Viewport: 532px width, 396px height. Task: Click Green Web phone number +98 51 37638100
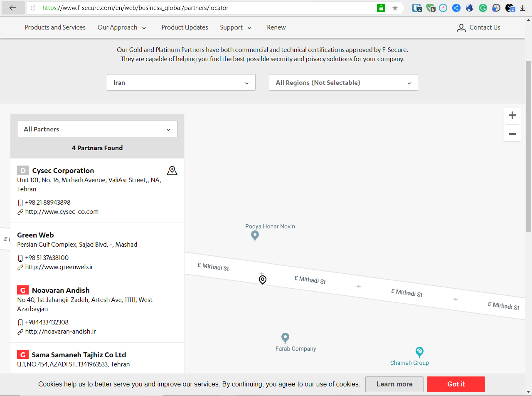(x=47, y=258)
